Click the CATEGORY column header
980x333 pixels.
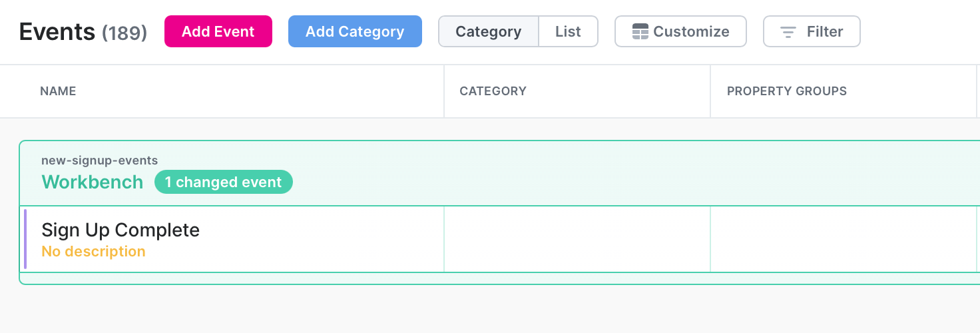click(493, 91)
